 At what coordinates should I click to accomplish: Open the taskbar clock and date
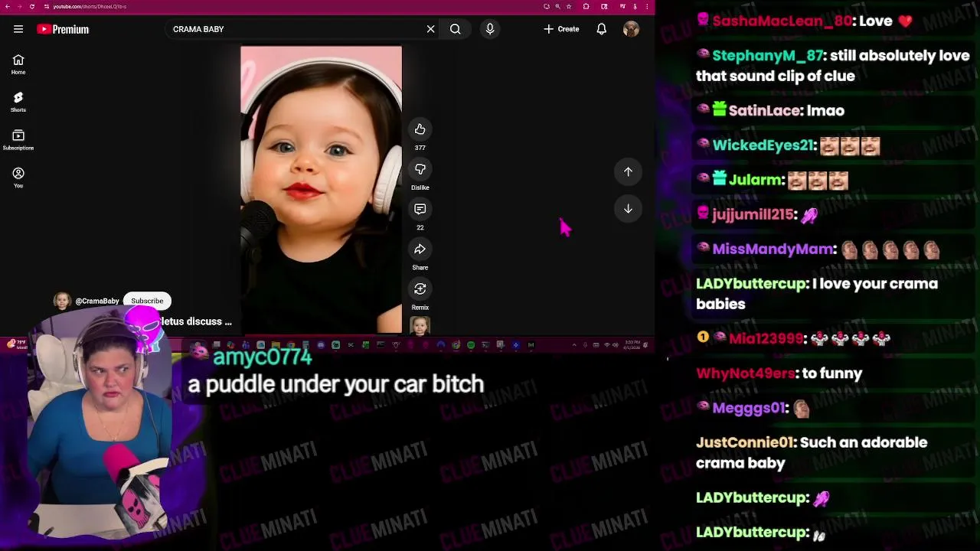(632, 344)
